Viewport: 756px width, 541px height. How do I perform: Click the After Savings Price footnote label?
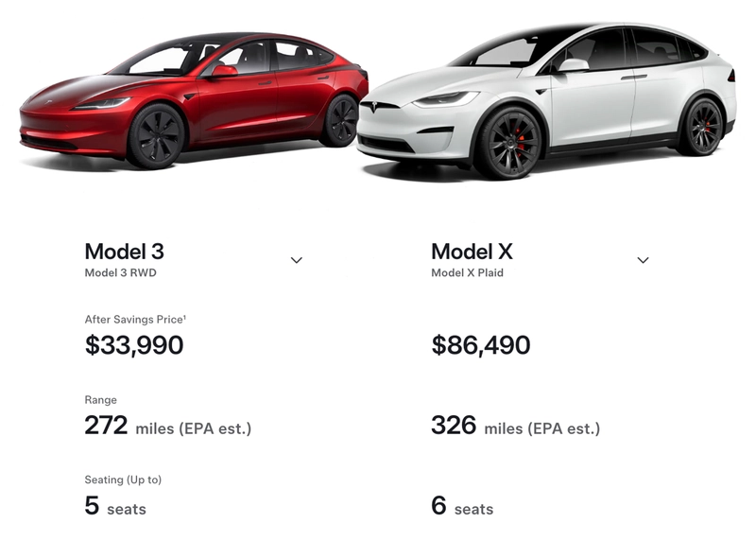[x=135, y=320]
